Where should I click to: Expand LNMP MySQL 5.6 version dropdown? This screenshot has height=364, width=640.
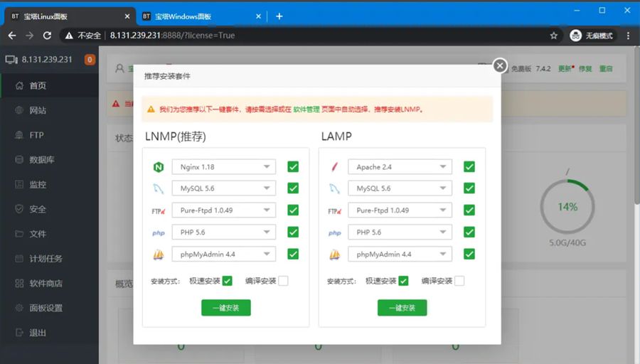(x=223, y=188)
